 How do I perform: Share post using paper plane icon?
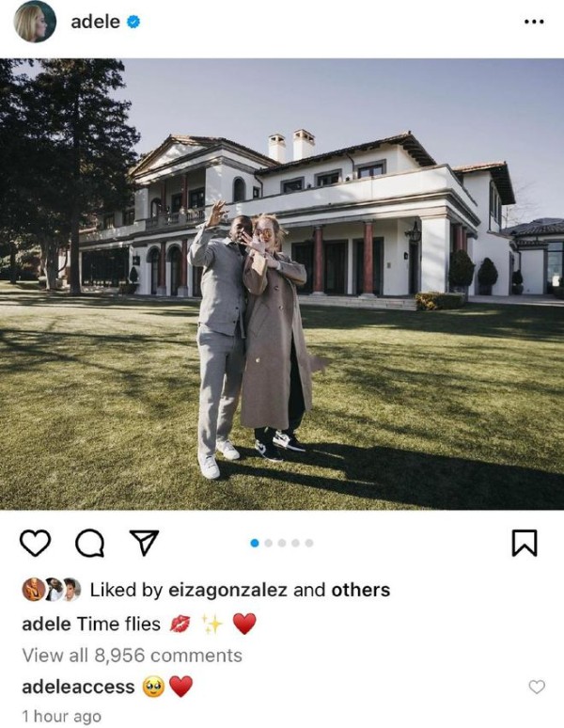pyautogui.click(x=144, y=543)
